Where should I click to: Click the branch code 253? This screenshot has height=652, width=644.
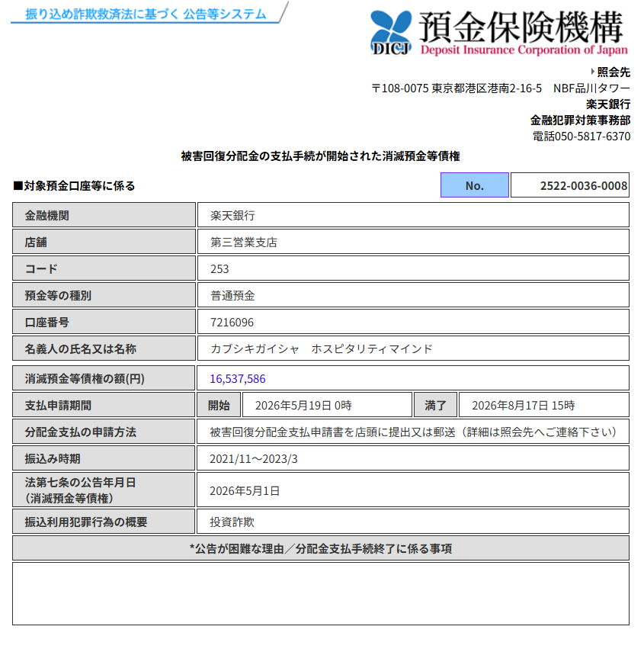(219, 268)
